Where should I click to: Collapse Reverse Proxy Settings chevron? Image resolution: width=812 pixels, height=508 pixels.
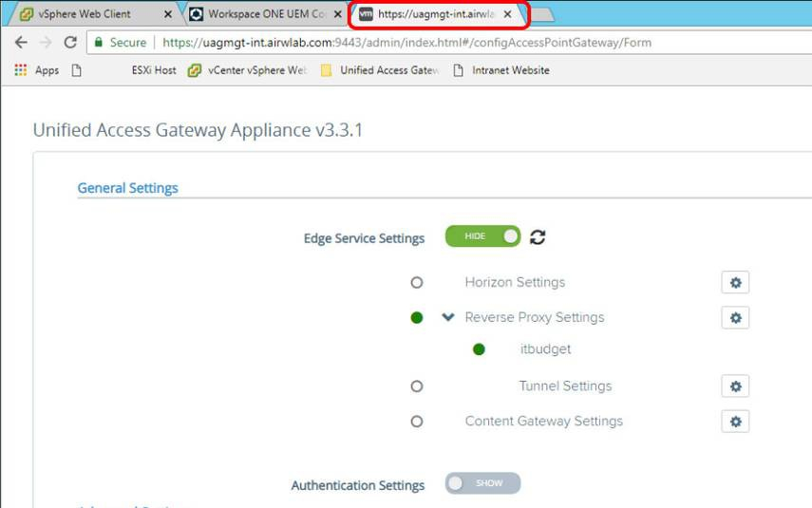click(x=448, y=317)
